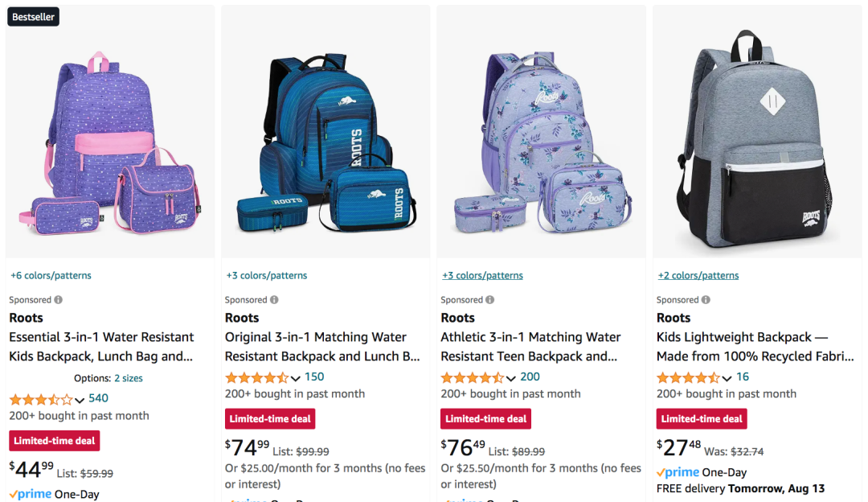Open the +2 colors/patterns link under gray backpack
Viewport: 868px width, 502px height.
[x=698, y=275]
